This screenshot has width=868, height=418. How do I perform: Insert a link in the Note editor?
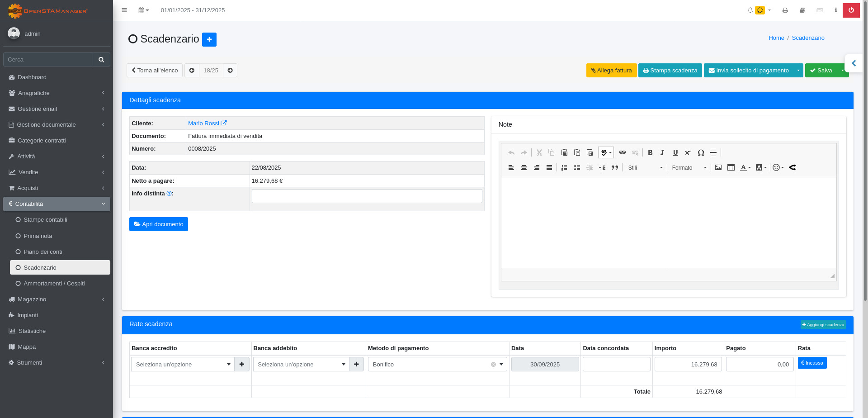(623, 152)
